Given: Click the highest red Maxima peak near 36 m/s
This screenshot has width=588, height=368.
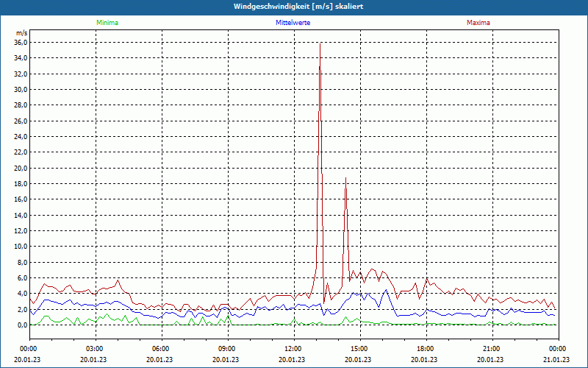Looking at the screenshot, I should [320, 44].
